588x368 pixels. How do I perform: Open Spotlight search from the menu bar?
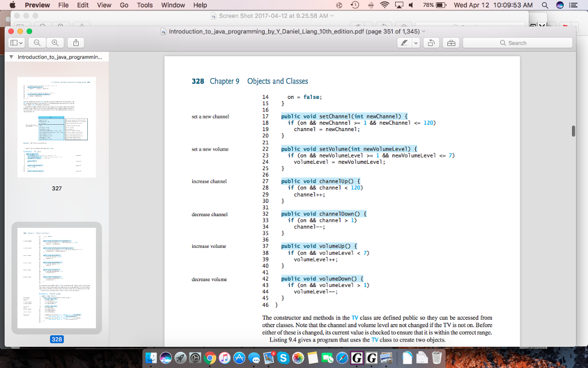coord(544,5)
